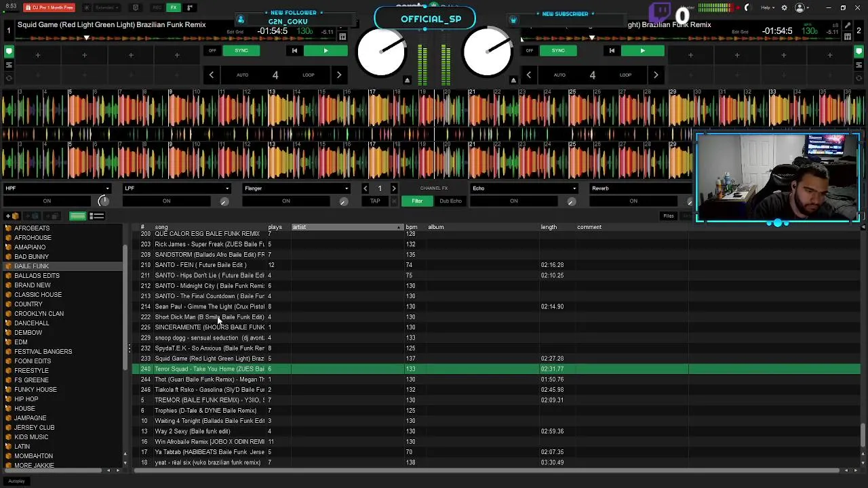868x488 pixels.
Task: Open the Extended view mode dropdown
Action: pos(108,8)
